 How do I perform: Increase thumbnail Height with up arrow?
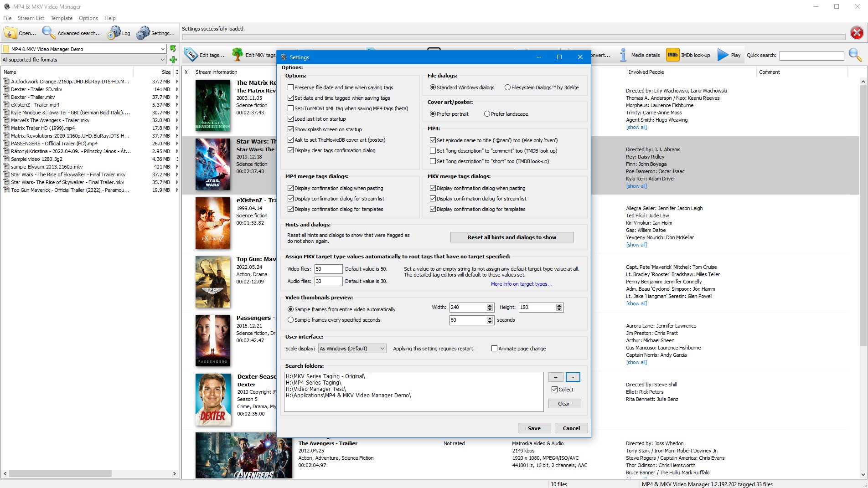click(559, 305)
